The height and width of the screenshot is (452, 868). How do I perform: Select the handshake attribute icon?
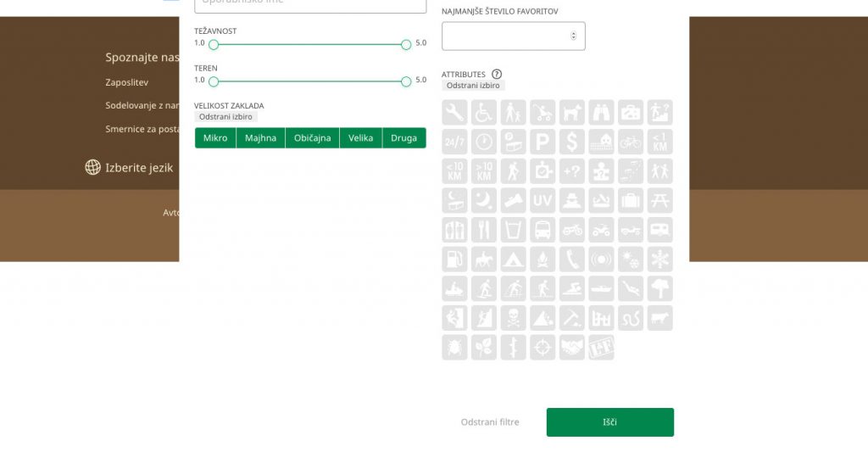pyautogui.click(x=572, y=347)
